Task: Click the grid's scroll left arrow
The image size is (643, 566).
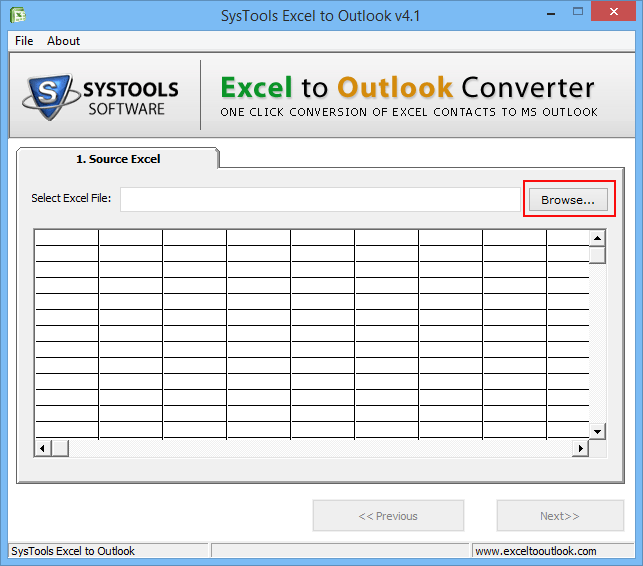Action: point(43,448)
